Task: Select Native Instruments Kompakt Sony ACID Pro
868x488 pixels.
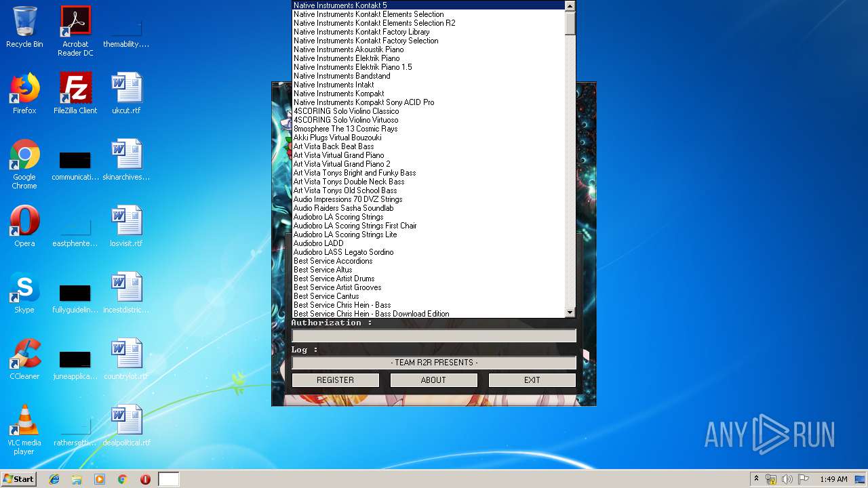Action: coord(428,102)
